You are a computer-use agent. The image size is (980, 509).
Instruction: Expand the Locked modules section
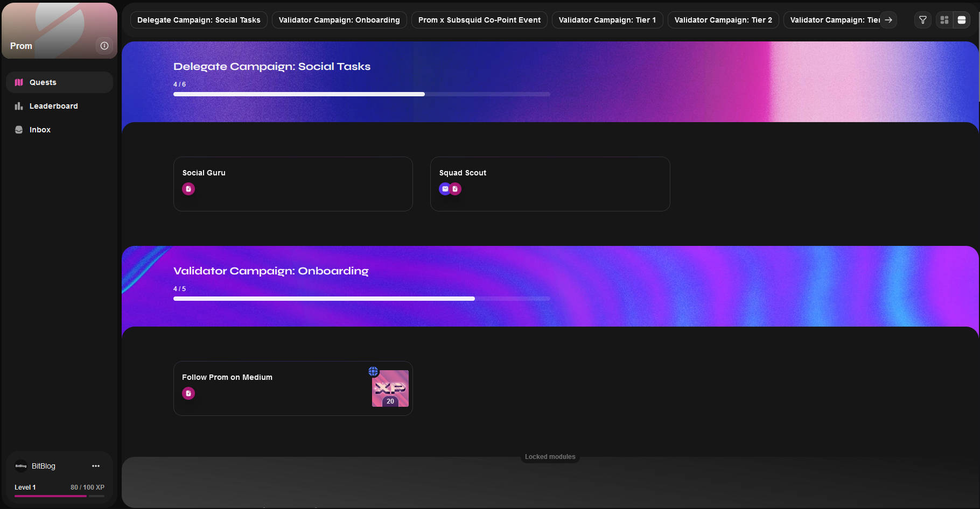coord(550,457)
